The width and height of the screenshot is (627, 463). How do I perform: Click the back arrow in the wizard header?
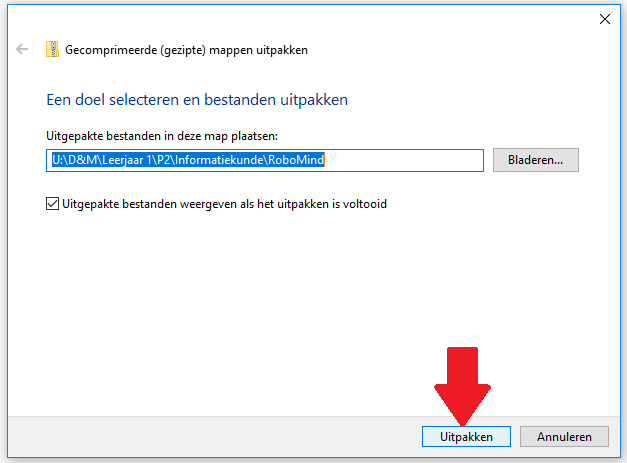click(22, 49)
